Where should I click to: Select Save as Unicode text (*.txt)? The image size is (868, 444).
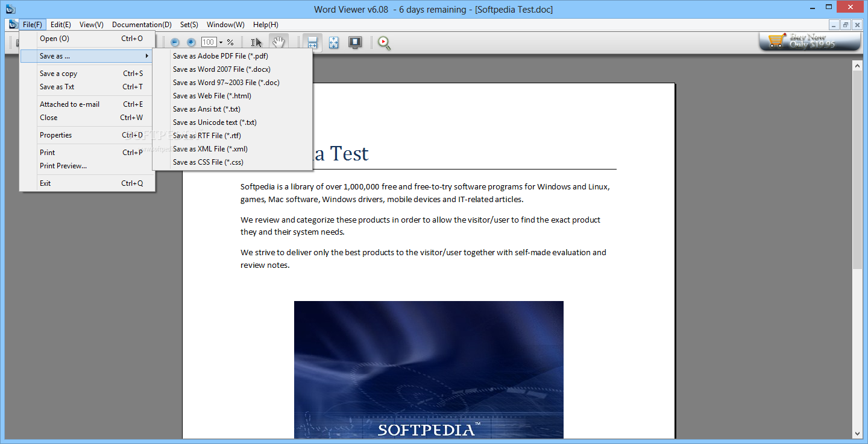click(x=233, y=122)
